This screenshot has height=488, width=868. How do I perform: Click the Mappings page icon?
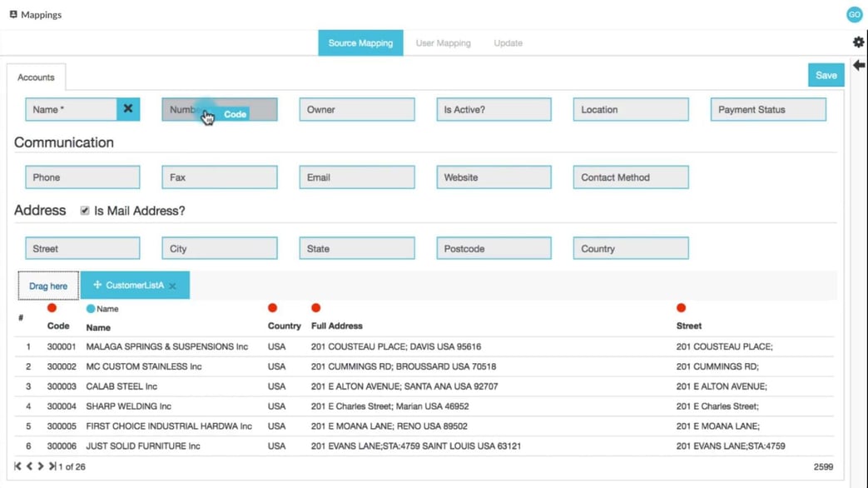(x=13, y=14)
